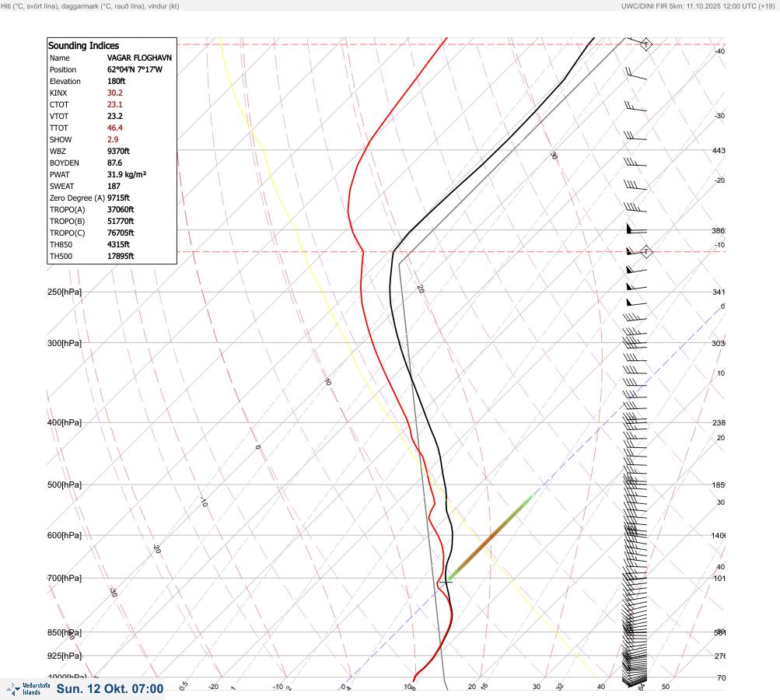Click the Vedurstofa Islands logo
Image resolution: width=780 pixels, height=700 pixels.
[x=28, y=689]
